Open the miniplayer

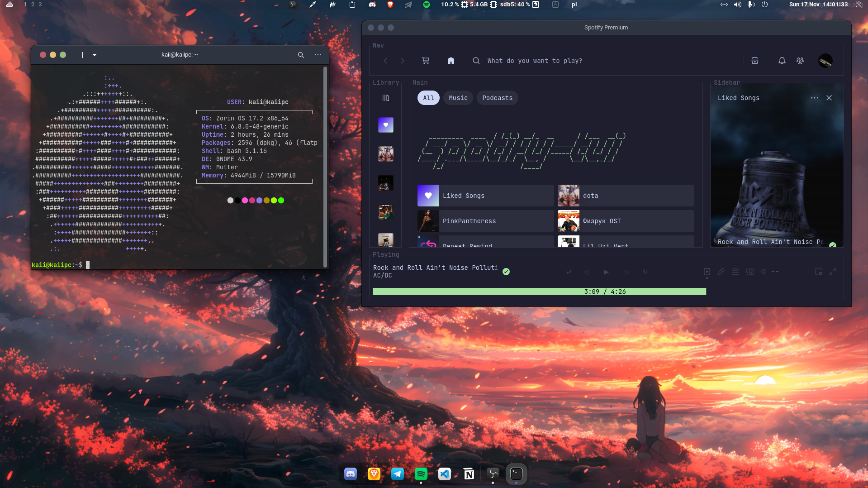point(818,272)
